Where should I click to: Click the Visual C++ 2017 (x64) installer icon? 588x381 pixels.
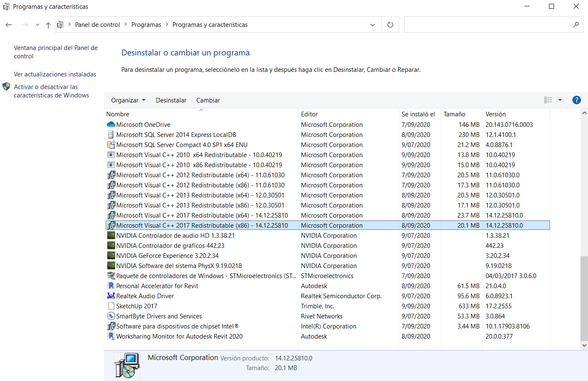[111, 215]
